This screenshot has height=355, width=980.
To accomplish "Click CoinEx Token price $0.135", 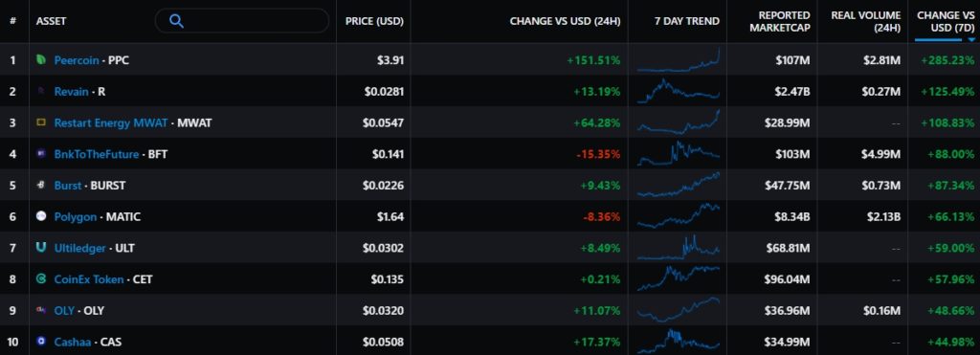I will (x=388, y=279).
